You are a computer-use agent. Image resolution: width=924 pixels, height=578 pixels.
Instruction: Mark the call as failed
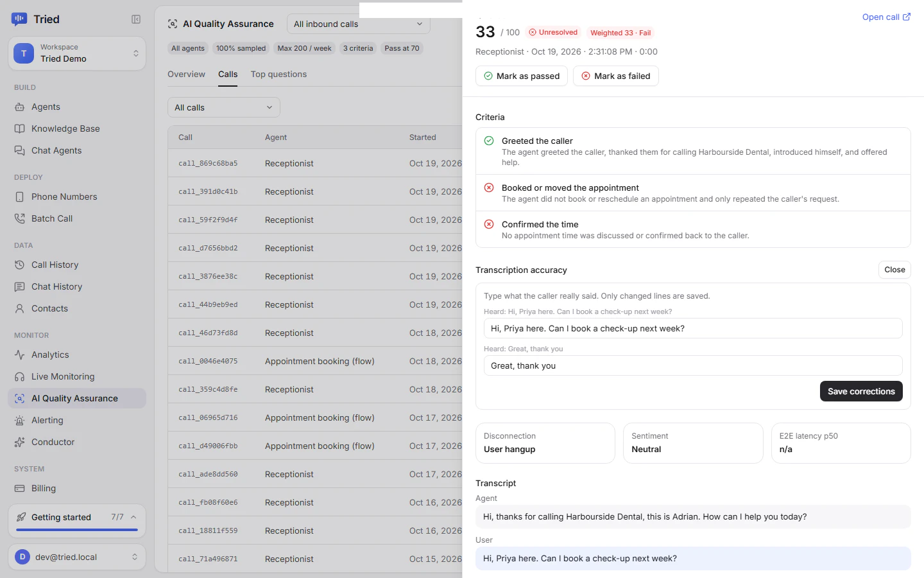coord(616,76)
